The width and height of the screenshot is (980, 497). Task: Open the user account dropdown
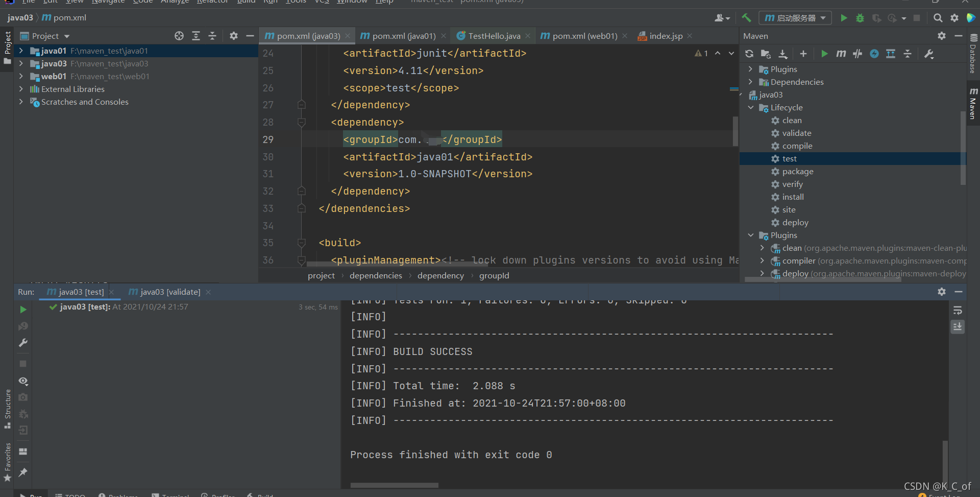coord(722,18)
